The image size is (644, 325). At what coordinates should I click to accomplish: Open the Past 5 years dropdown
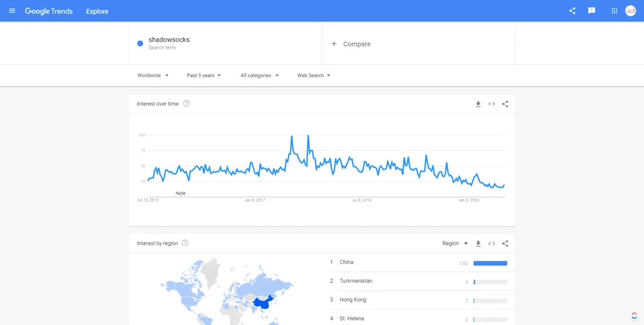coord(204,75)
